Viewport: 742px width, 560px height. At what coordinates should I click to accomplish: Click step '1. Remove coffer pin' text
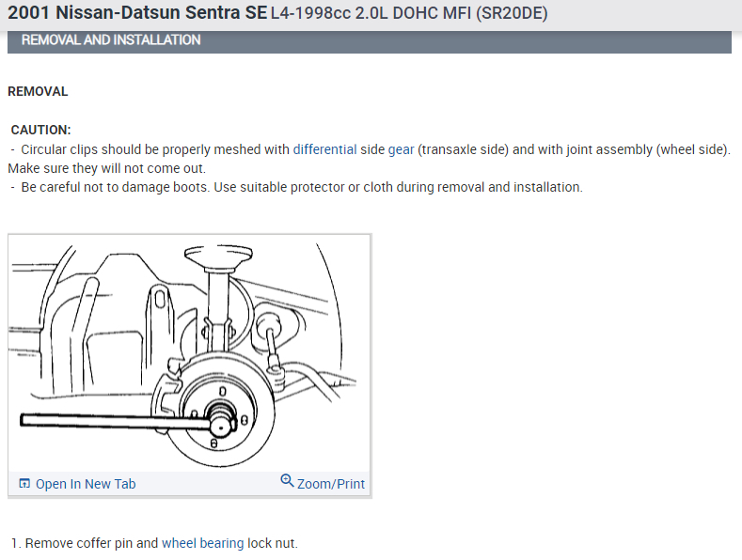(154, 543)
